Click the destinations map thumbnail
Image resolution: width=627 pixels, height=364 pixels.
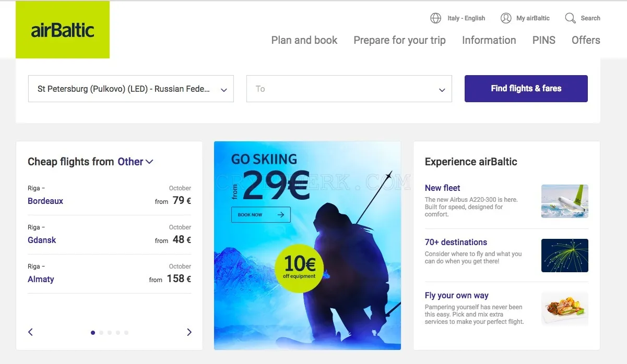pyautogui.click(x=565, y=256)
